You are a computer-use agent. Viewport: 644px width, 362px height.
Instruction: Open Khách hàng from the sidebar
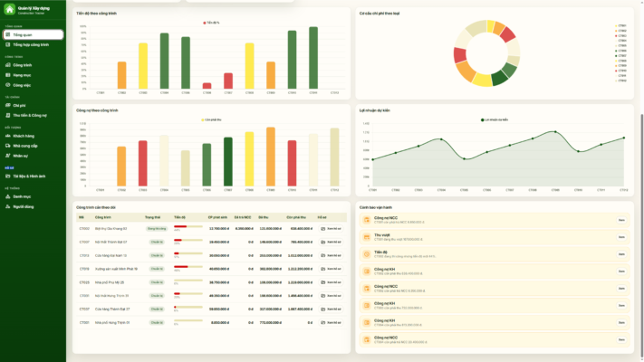point(33,136)
